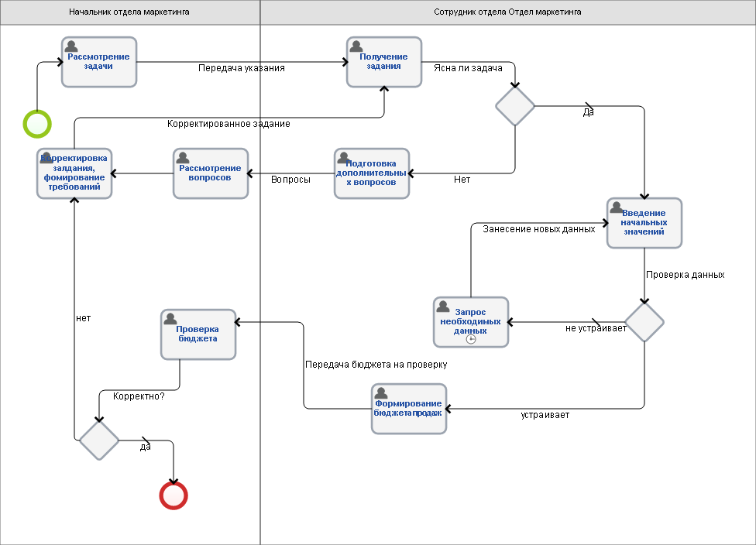The image size is (756, 545).
Task: Click the 'устраивает' label near bottom flow
Action: point(545,415)
